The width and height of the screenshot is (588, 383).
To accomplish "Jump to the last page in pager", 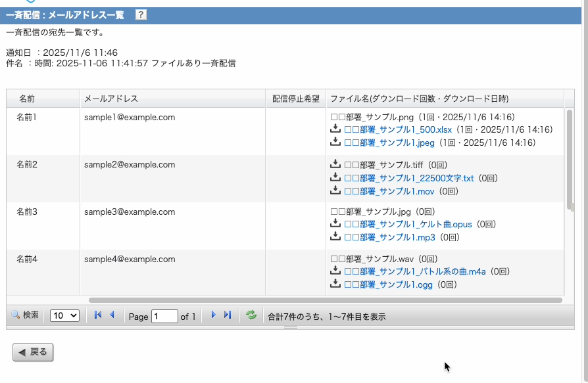I will tap(228, 315).
